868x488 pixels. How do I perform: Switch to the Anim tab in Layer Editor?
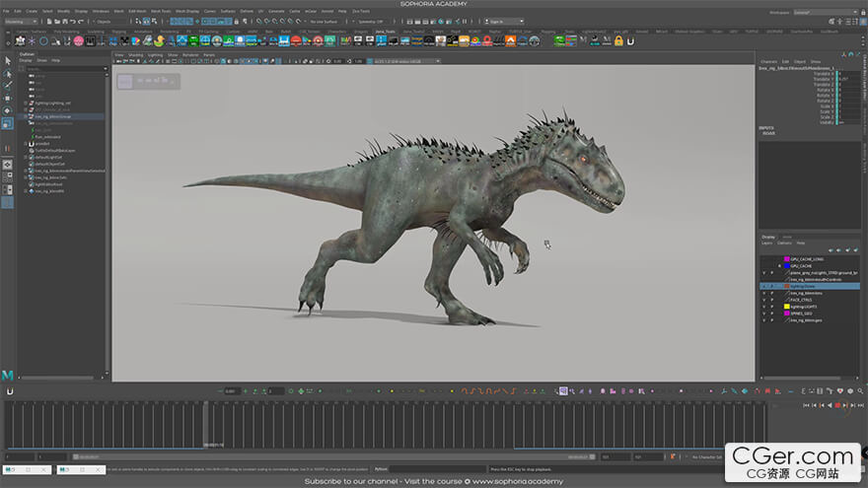[787, 237]
